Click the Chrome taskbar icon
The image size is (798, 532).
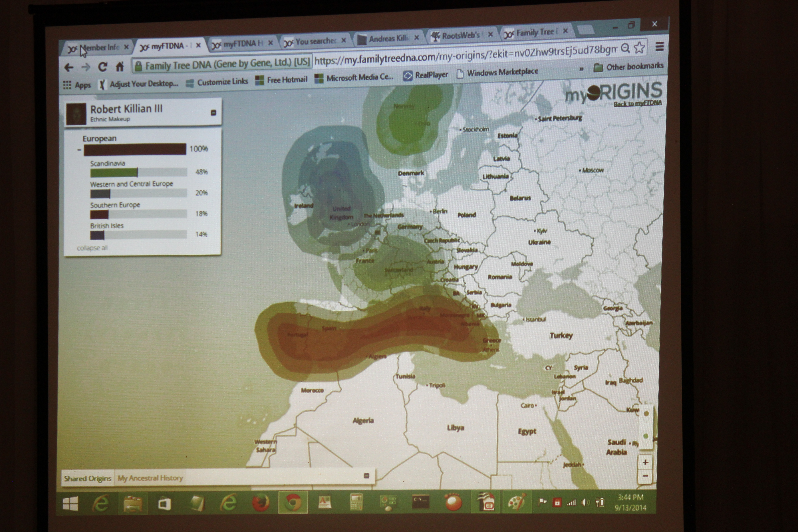click(293, 502)
